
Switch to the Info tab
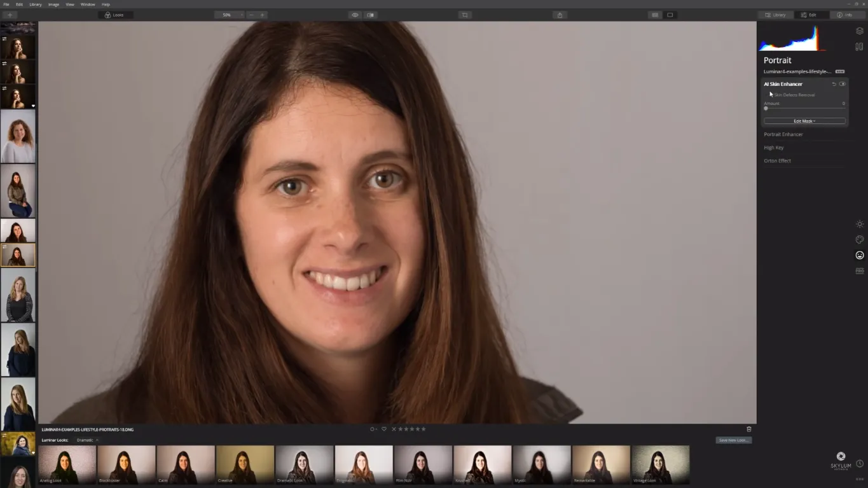point(845,15)
